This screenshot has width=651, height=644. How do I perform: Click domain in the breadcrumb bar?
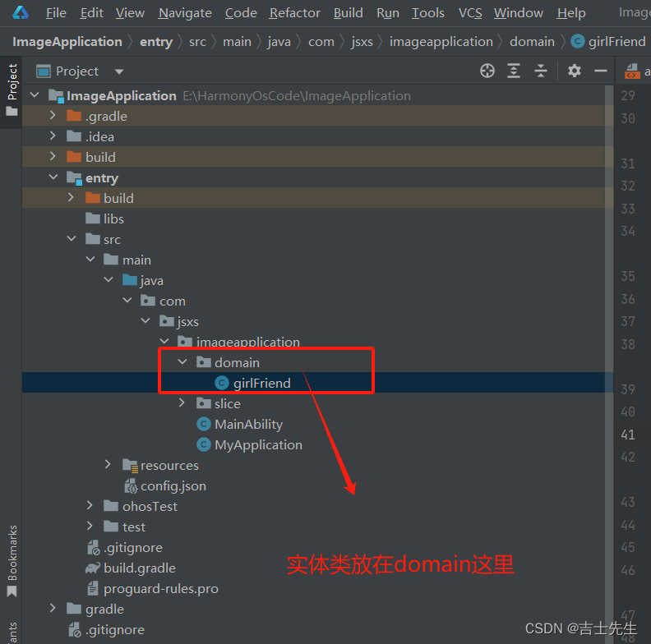coord(532,42)
